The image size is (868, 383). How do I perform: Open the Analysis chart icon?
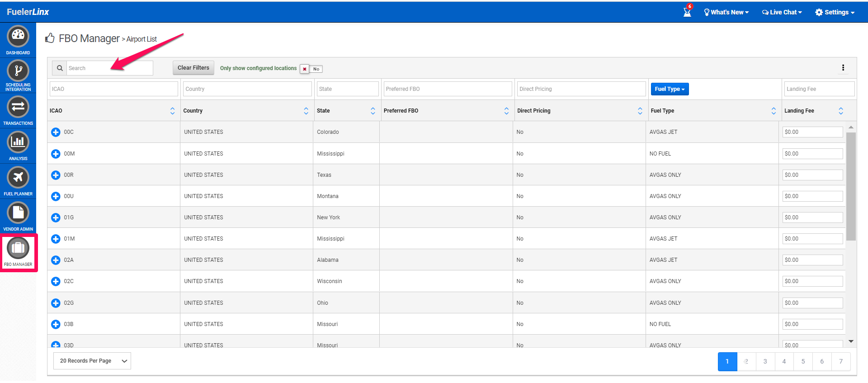(x=18, y=142)
